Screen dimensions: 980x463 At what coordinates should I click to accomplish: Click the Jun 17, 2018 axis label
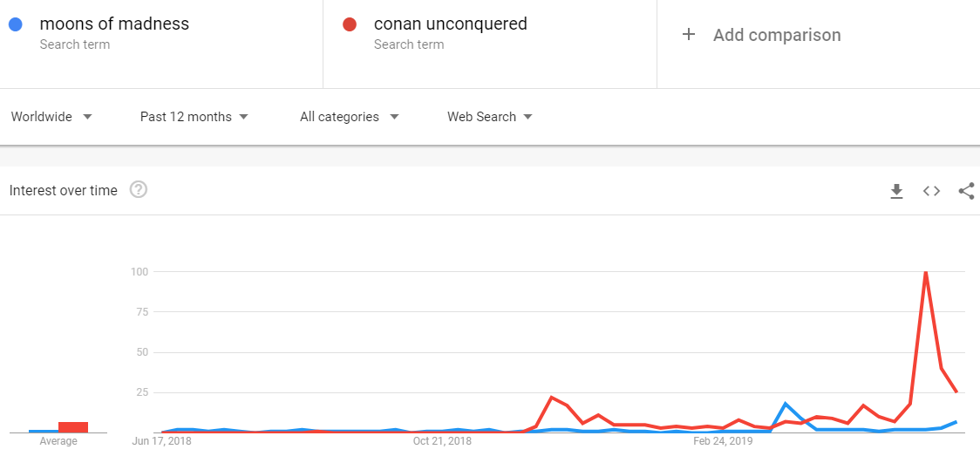coord(162,442)
